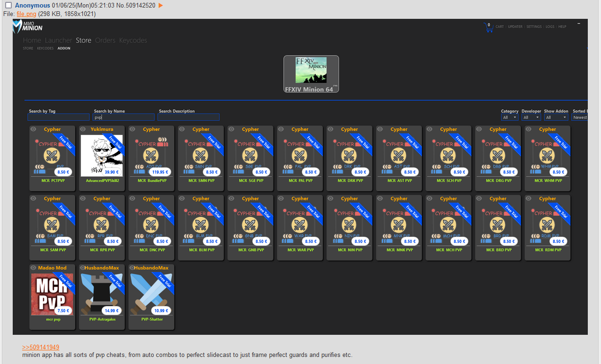Select the KEYCODES sub-menu item

[x=45, y=48]
